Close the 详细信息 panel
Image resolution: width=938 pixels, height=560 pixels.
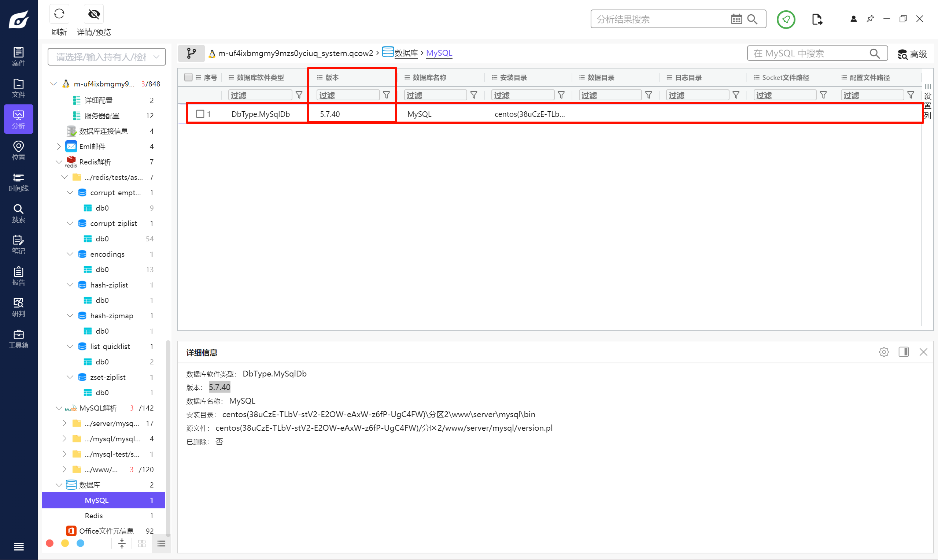pyautogui.click(x=923, y=352)
